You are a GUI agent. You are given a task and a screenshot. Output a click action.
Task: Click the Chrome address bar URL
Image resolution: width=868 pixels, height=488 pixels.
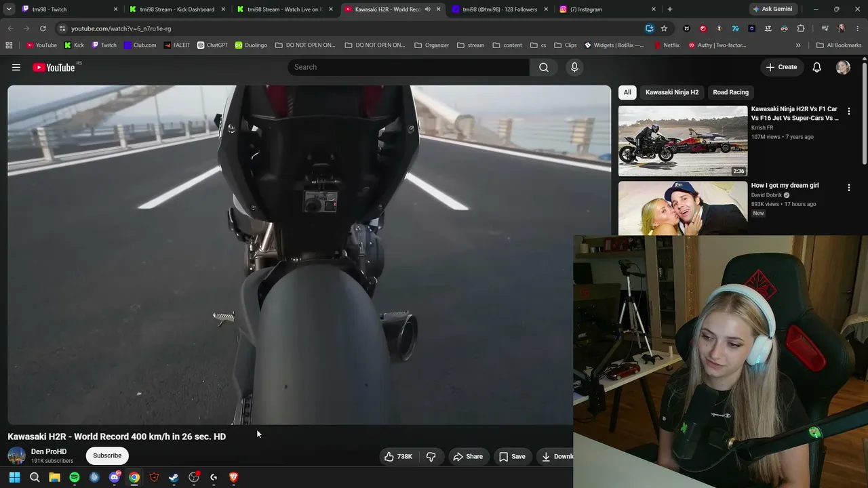tap(121, 28)
